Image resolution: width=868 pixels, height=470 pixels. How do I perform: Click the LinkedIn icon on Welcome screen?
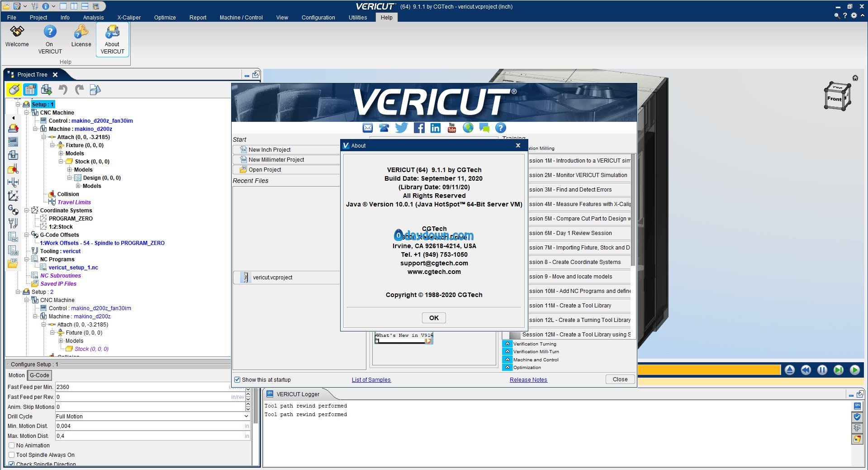[x=435, y=128]
